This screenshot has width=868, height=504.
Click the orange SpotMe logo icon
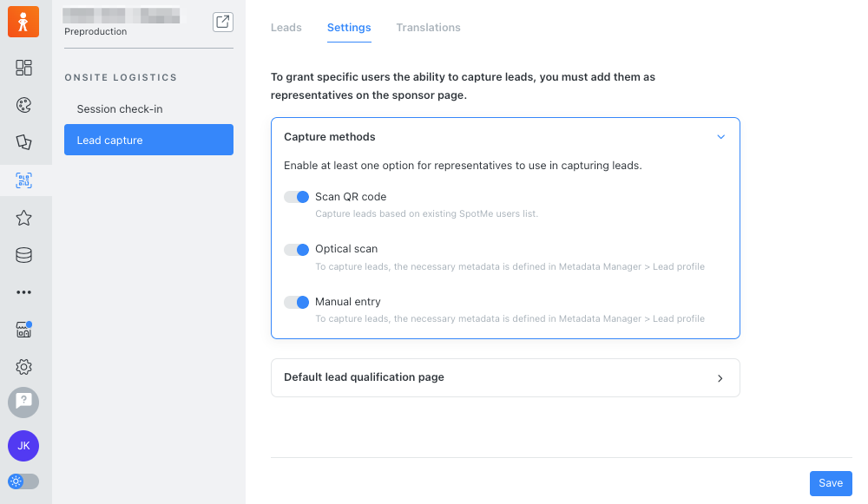(x=23, y=22)
